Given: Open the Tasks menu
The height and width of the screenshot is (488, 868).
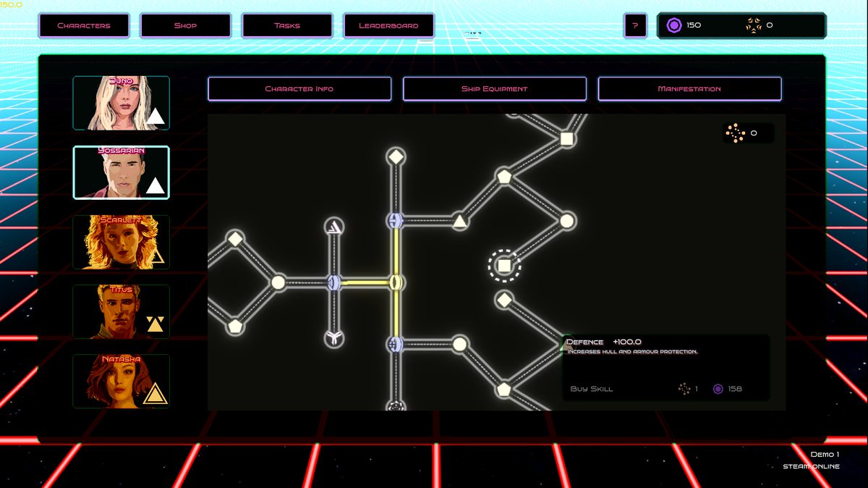Looking at the screenshot, I should point(286,25).
